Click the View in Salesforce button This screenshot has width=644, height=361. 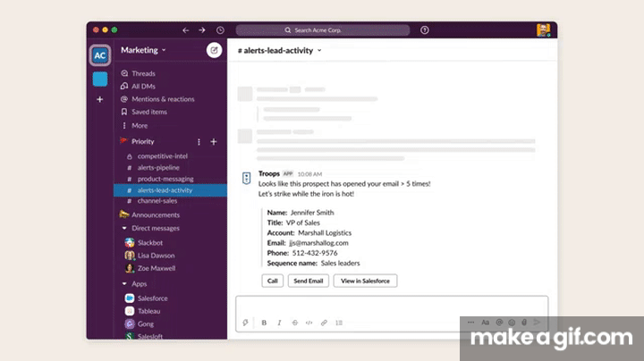pos(365,281)
